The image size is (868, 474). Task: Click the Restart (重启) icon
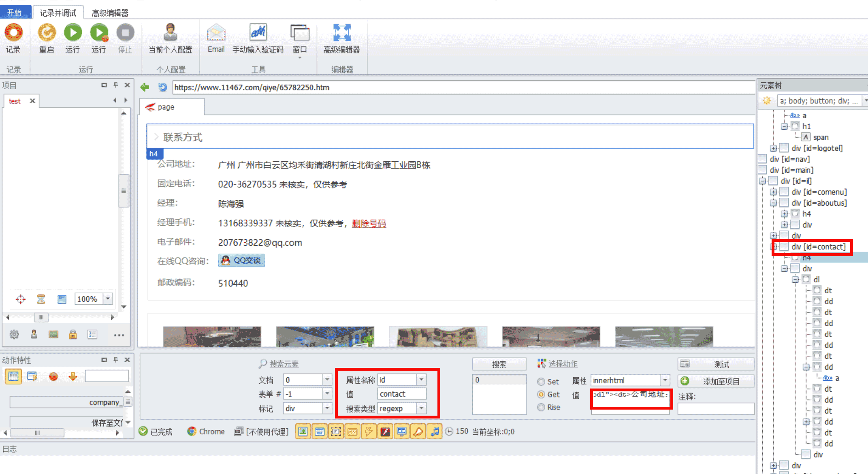pyautogui.click(x=47, y=33)
